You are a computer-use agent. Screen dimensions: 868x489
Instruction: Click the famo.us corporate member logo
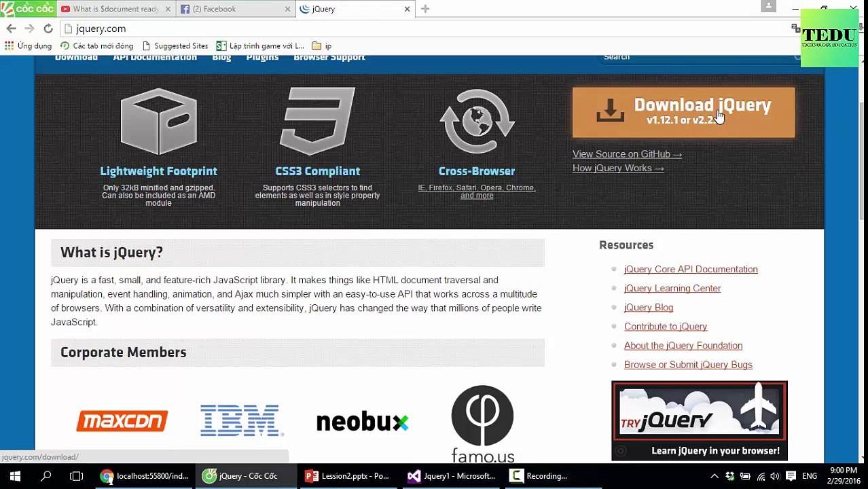[483, 424]
